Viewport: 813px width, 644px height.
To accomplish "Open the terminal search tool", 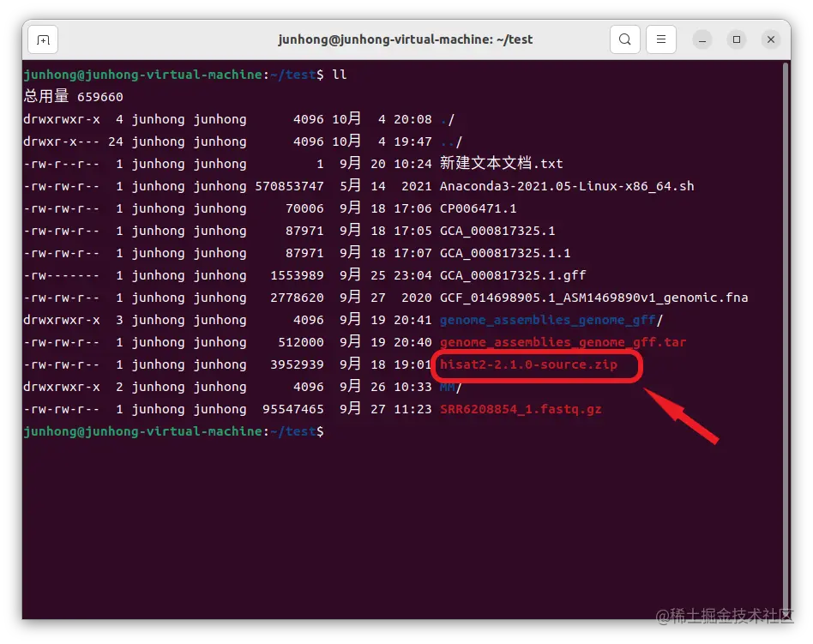I will (x=625, y=39).
